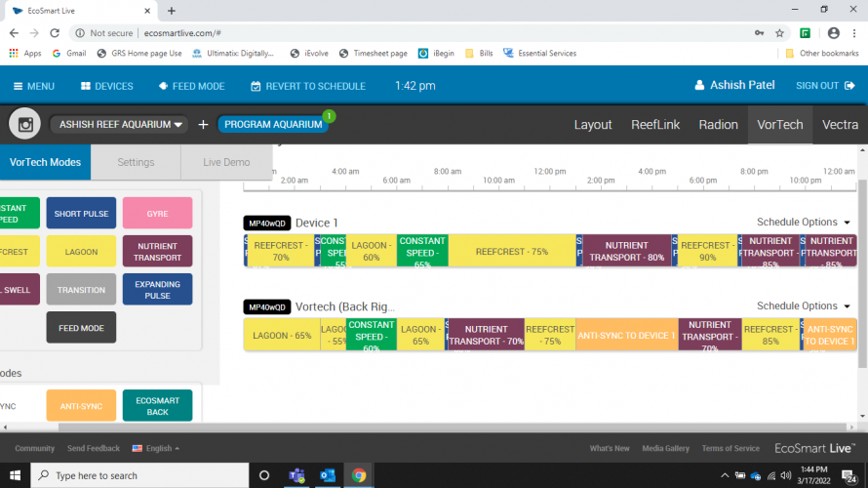Screen dimensions: 868x488
Task: Open the Timesheet page bookmark
Action: tap(374, 53)
